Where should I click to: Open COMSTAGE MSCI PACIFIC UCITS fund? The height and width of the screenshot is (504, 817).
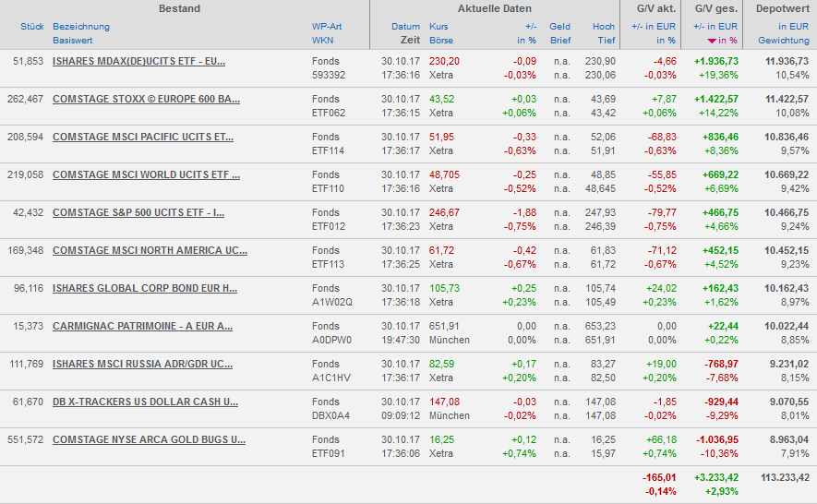coord(143,137)
